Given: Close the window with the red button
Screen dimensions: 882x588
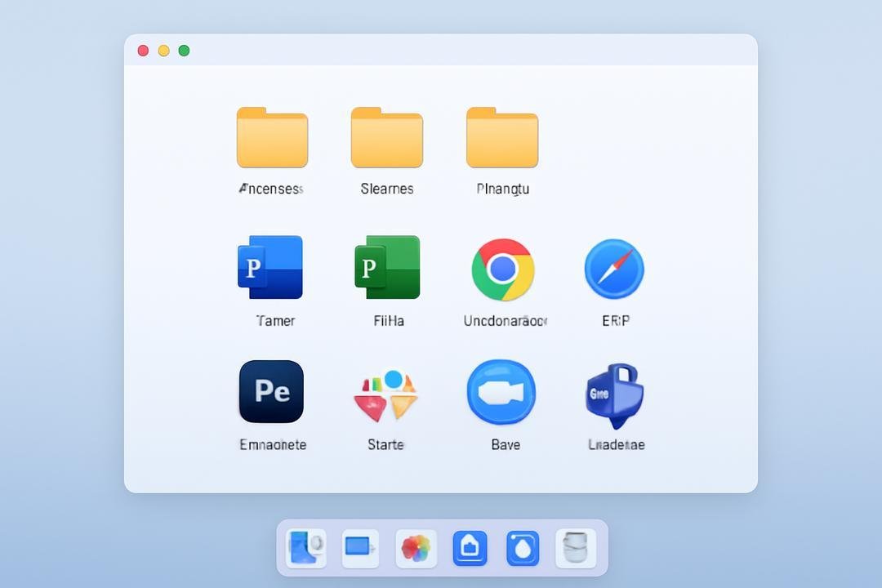Looking at the screenshot, I should (x=144, y=51).
